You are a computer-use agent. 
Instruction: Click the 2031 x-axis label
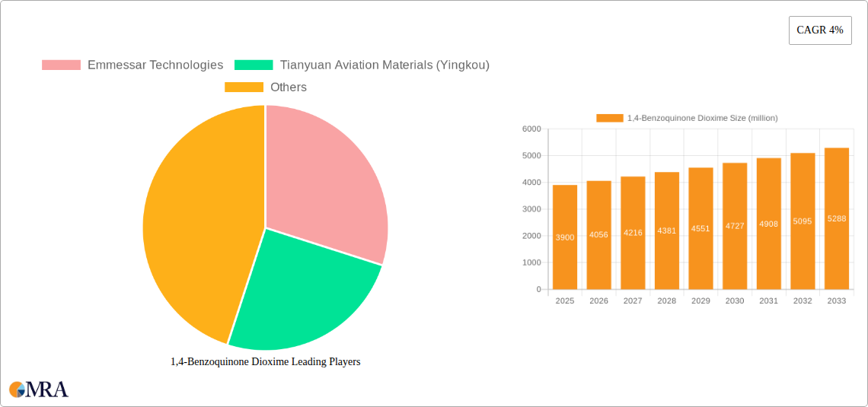point(769,300)
